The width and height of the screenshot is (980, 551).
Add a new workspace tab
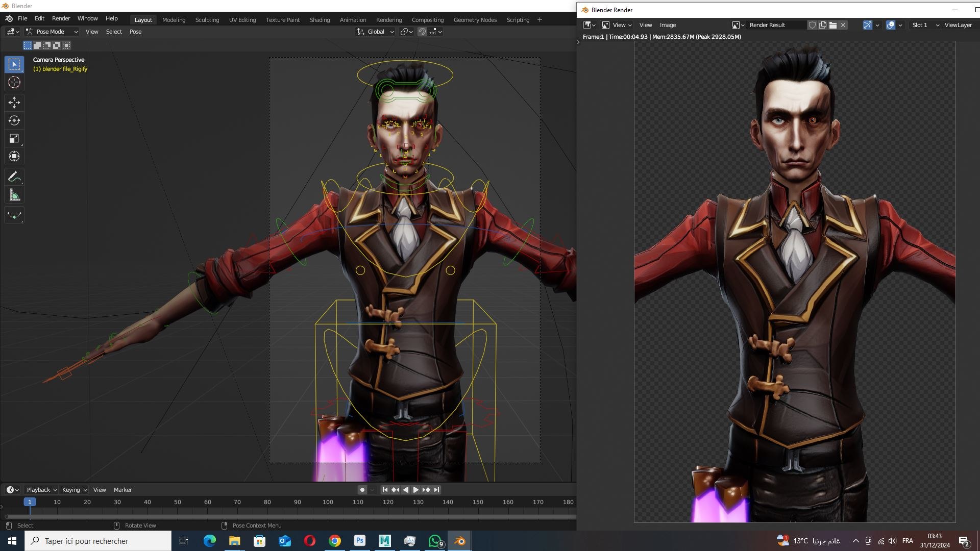click(540, 20)
